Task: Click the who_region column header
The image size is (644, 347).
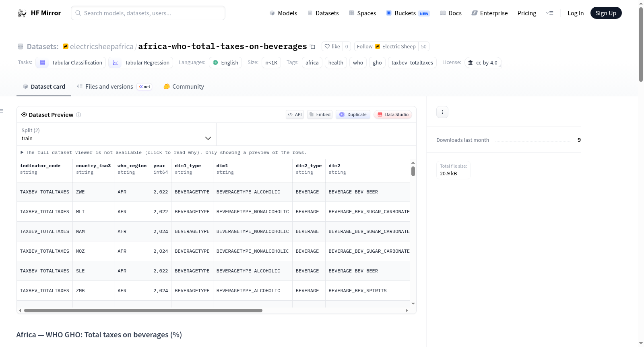Action: point(132,169)
